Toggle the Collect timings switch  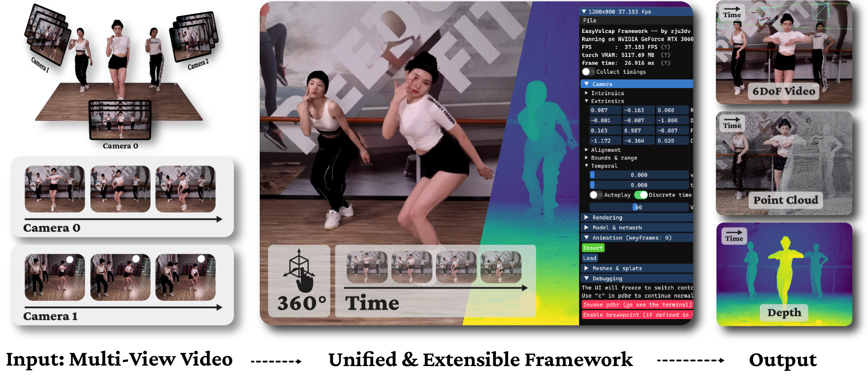coord(588,72)
